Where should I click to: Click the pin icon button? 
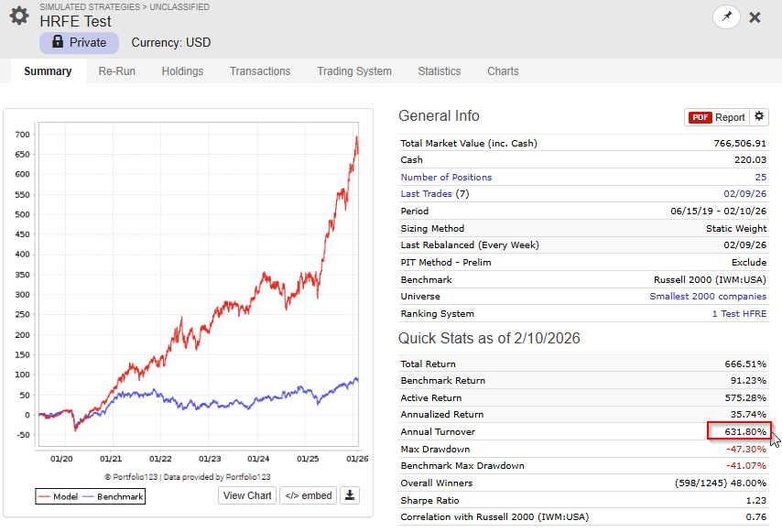coord(726,16)
